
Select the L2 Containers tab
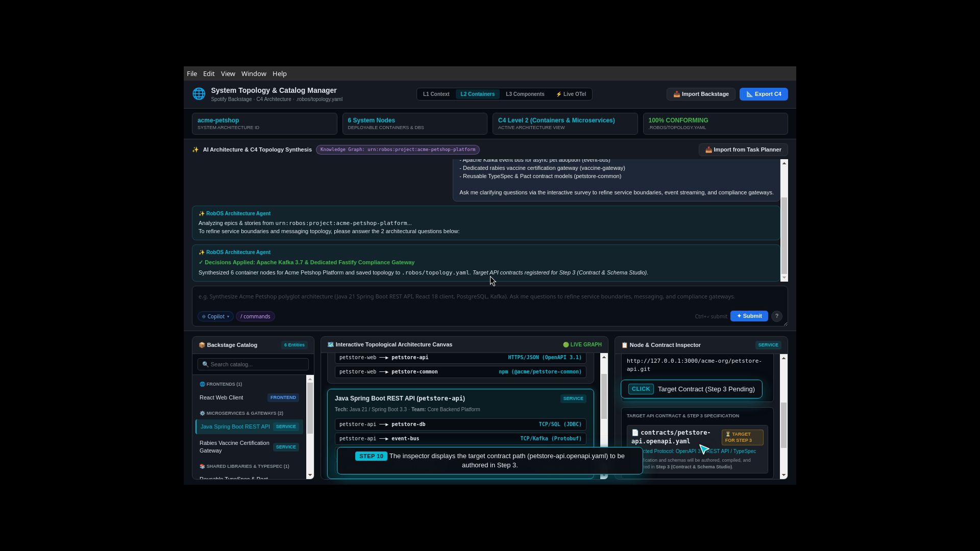click(478, 94)
